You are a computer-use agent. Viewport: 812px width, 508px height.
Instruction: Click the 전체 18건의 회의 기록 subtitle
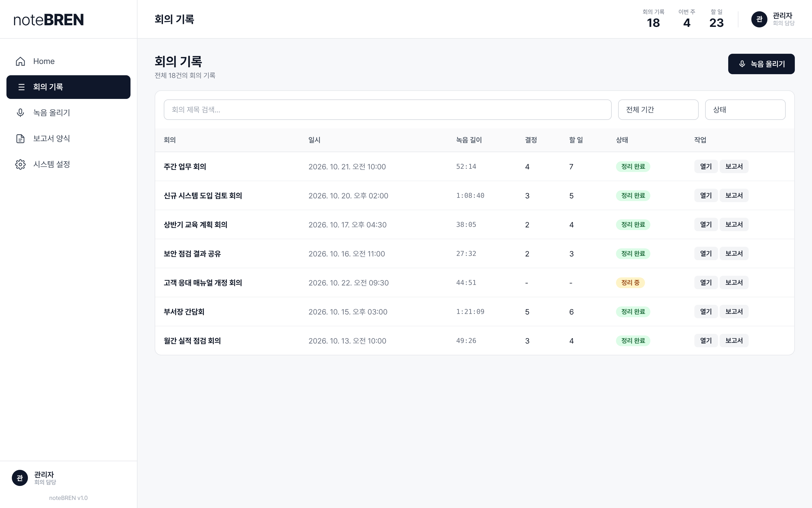[x=185, y=75]
